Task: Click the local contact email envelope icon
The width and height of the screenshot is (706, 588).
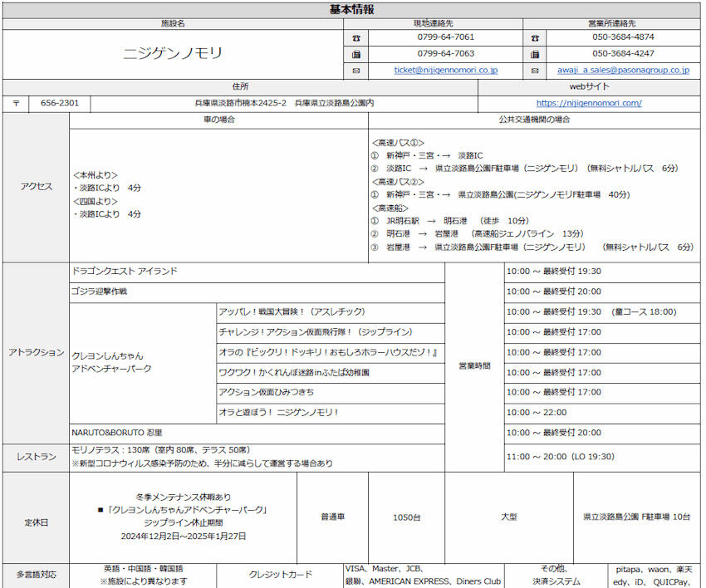Action: [356, 71]
